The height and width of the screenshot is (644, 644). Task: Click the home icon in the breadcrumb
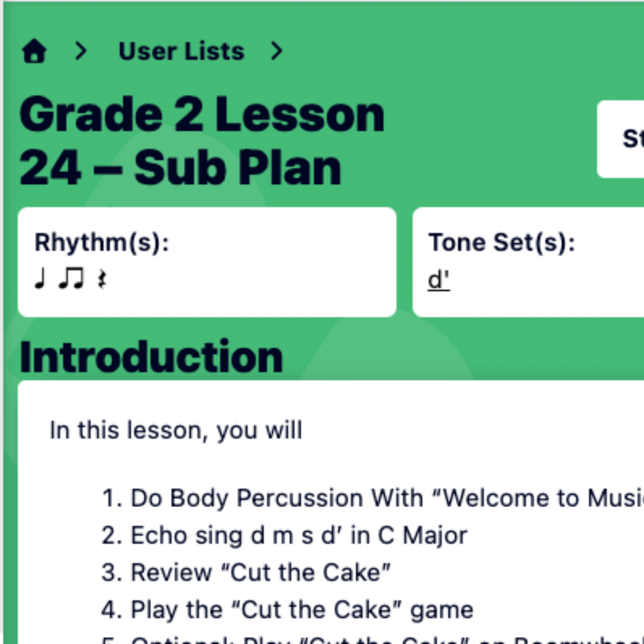tap(34, 51)
